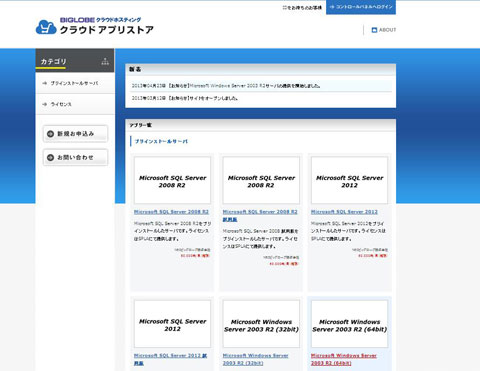Open the Microsoft SQL Server 2012 試用版 link

pos(171,359)
